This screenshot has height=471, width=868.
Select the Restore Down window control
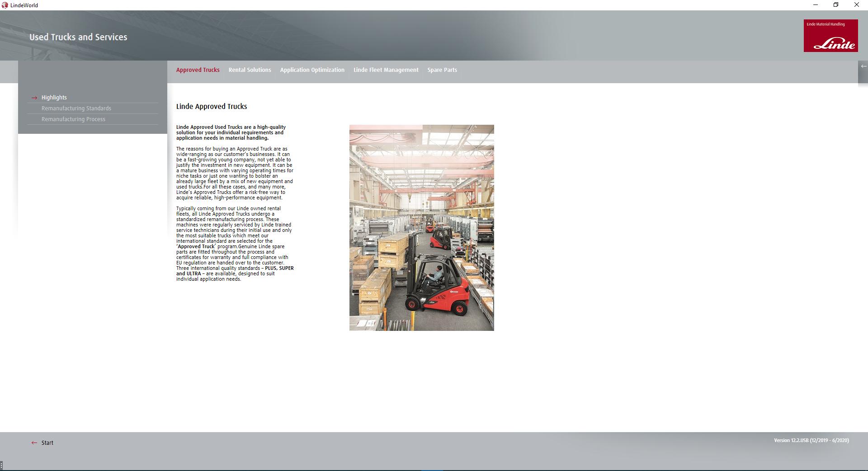[836, 5]
